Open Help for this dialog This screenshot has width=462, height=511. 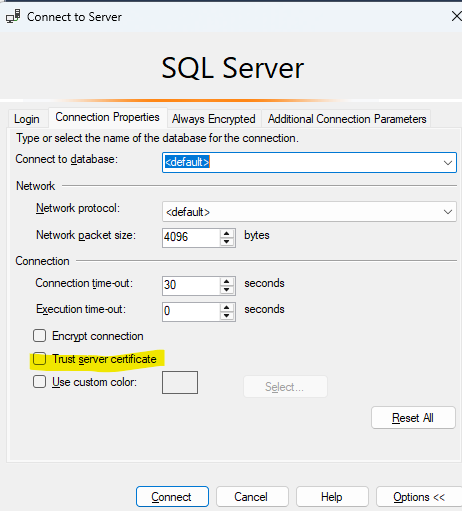(332, 497)
